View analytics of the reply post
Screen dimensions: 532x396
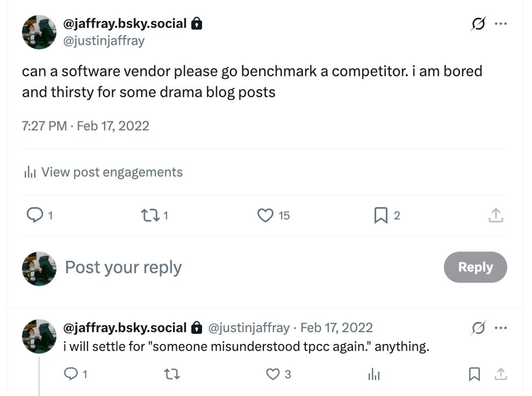point(374,375)
